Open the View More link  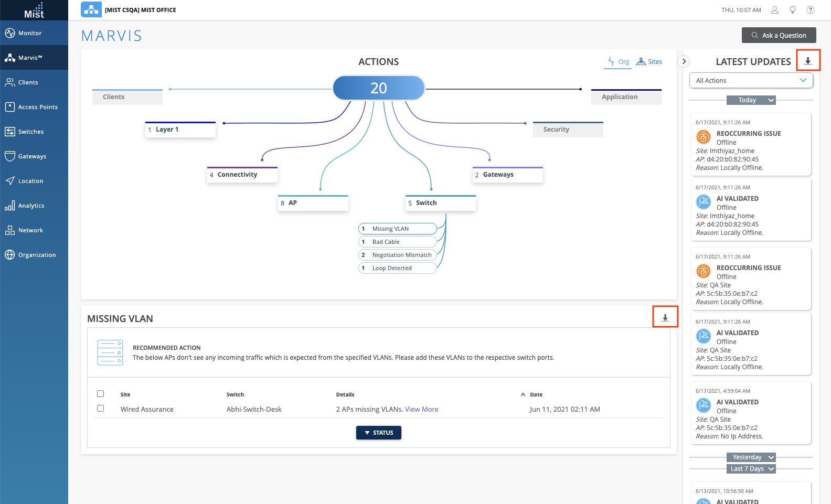421,410
